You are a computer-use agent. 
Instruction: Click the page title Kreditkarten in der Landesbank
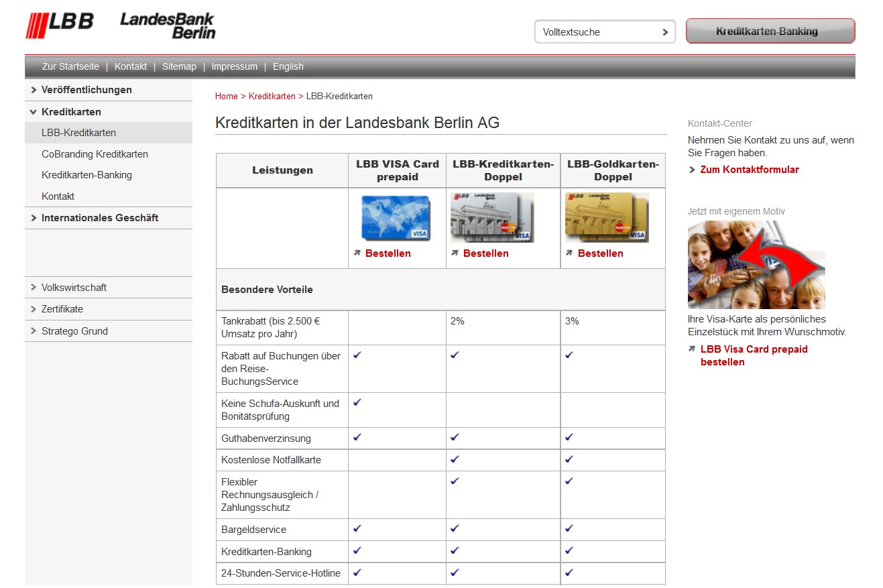[x=357, y=123]
